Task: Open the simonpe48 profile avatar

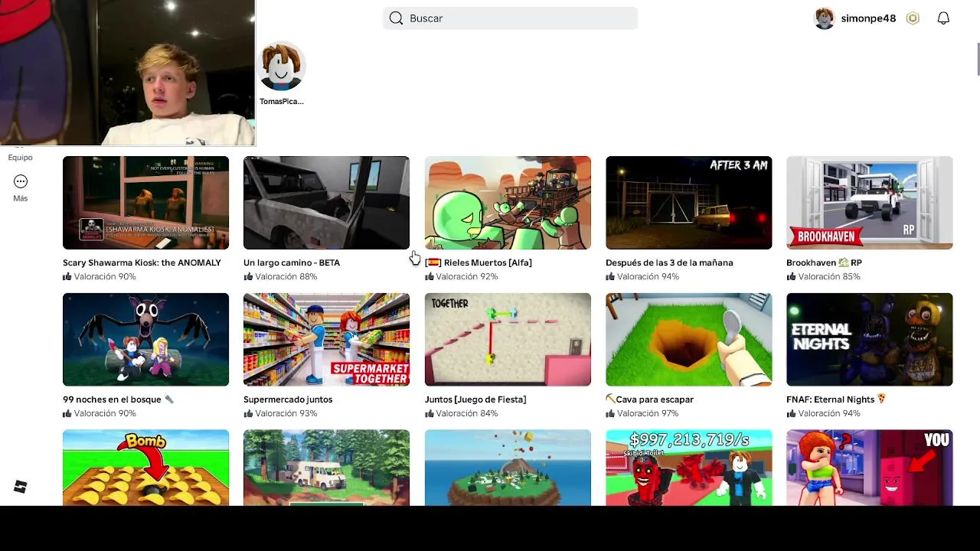Action: [x=824, y=18]
